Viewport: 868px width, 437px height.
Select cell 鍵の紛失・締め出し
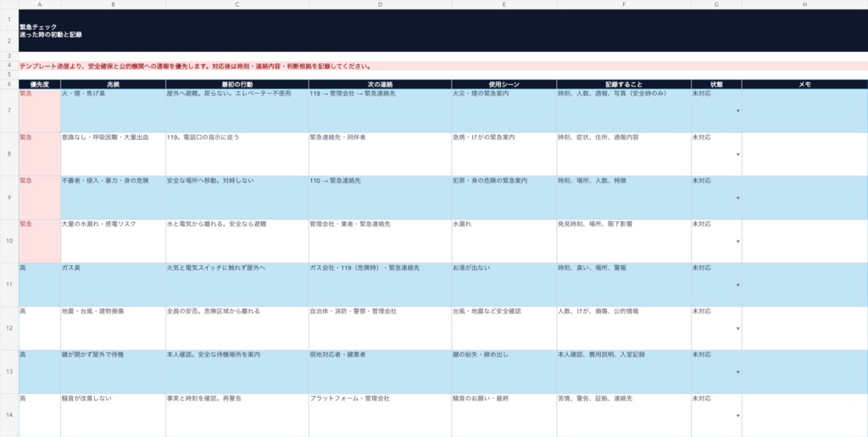pos(504,372)
